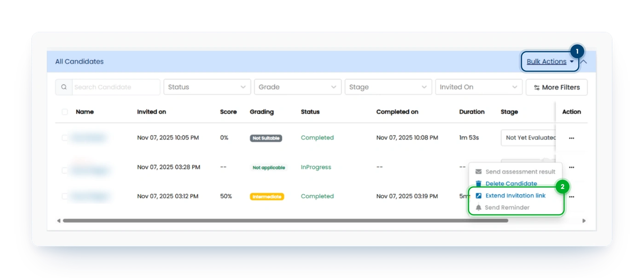Select the candidate invited at 10:05 PM

point(65,138)
